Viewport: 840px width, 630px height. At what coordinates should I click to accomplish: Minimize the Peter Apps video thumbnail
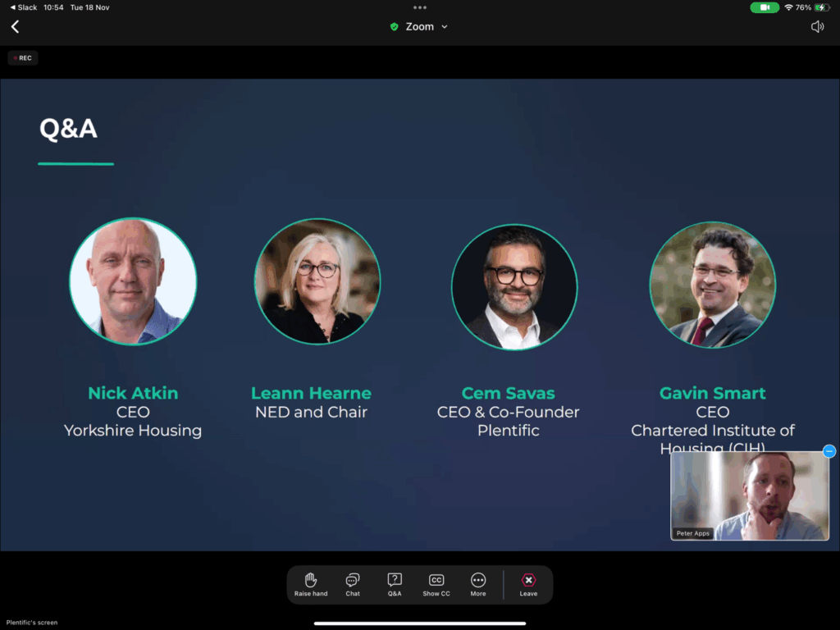coord(829,451)
